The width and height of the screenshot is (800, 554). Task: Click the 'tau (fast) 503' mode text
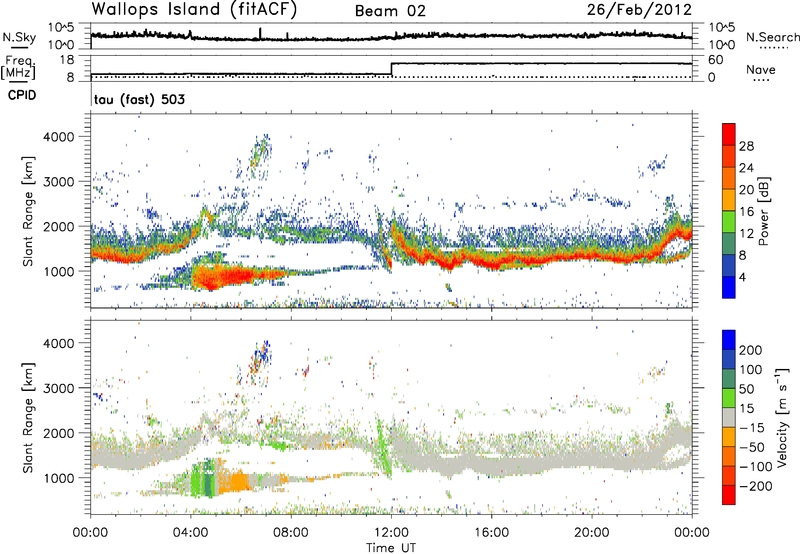coord(139,99)
